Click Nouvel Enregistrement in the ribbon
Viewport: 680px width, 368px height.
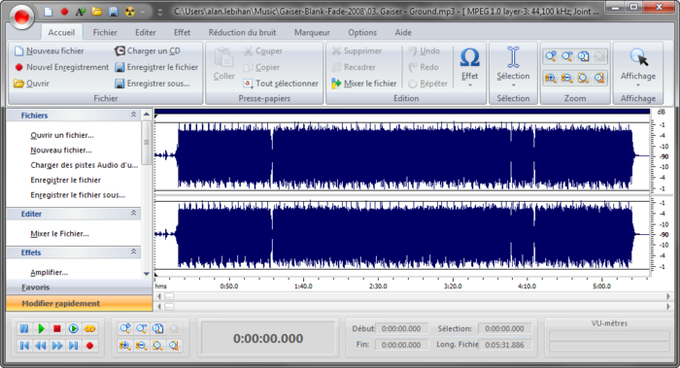coord(62,67)
